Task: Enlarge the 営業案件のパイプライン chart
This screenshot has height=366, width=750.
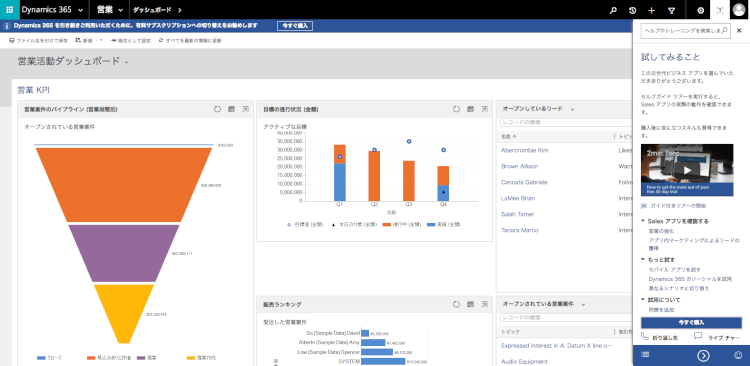Action: pos(245,109)
